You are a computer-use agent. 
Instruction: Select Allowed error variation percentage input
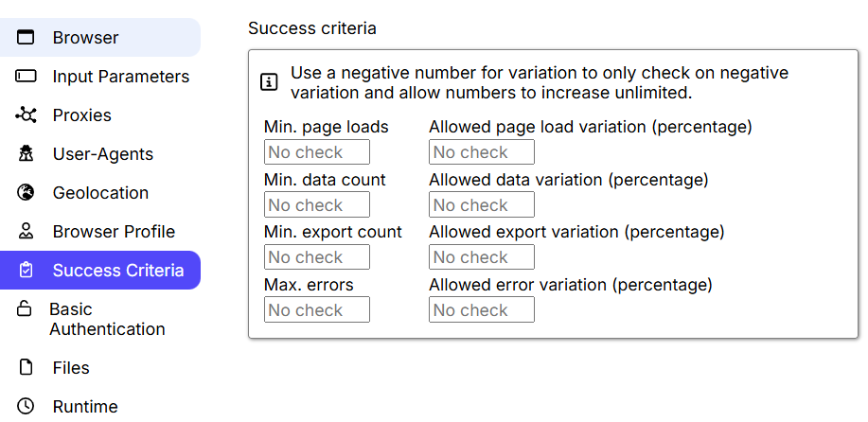pyautogui.click(x=482, y=310)
